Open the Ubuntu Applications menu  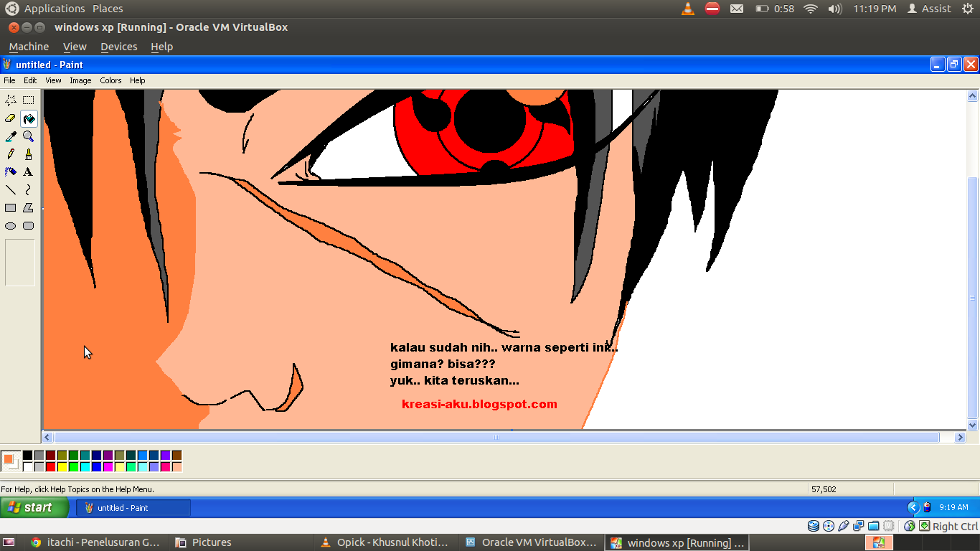[x=55, y=9]
